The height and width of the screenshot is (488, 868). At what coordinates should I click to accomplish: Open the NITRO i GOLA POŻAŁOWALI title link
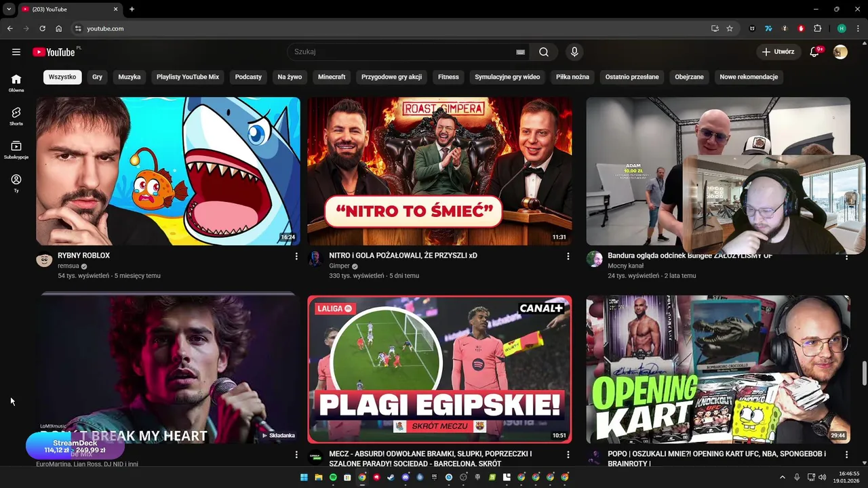click(x=403, y=256)
